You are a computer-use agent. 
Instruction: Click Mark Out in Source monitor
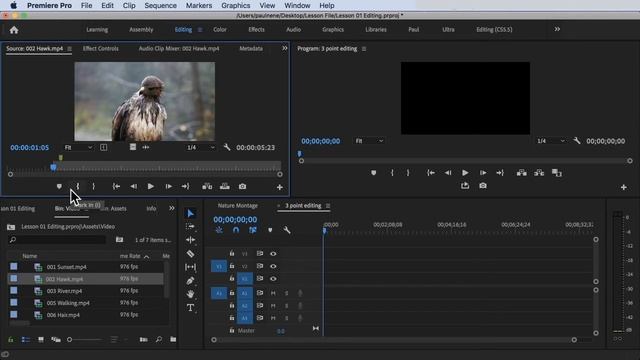[x=93, y=187]
